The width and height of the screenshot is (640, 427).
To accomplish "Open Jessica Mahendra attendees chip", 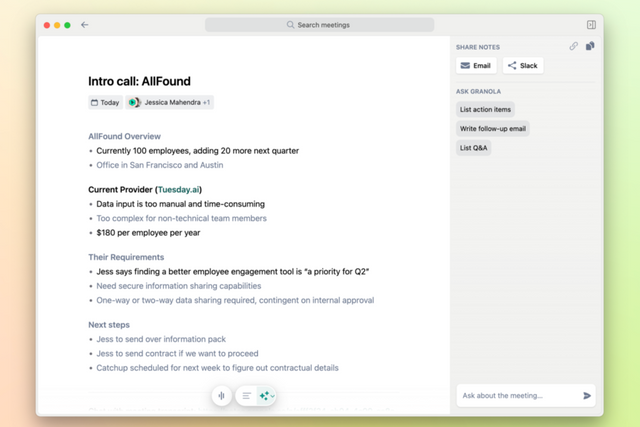I will point(170,102).
